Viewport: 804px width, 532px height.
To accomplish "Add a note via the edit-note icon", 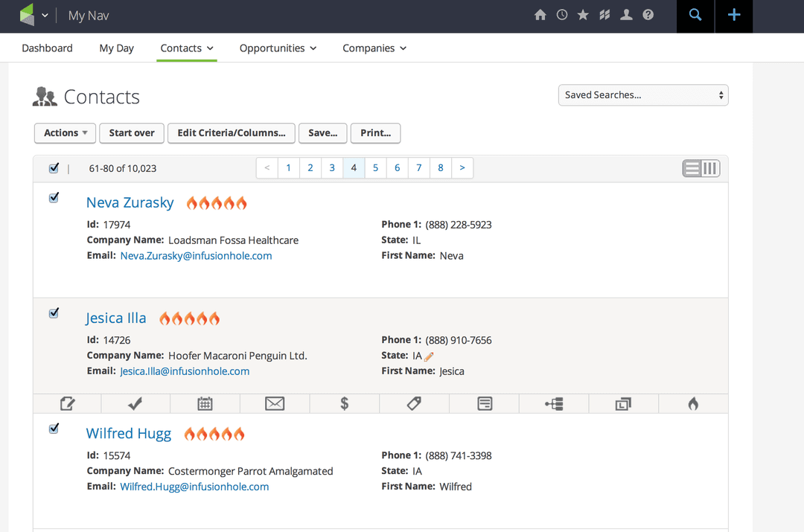I will pyautogui.click(x=67, y=404).
